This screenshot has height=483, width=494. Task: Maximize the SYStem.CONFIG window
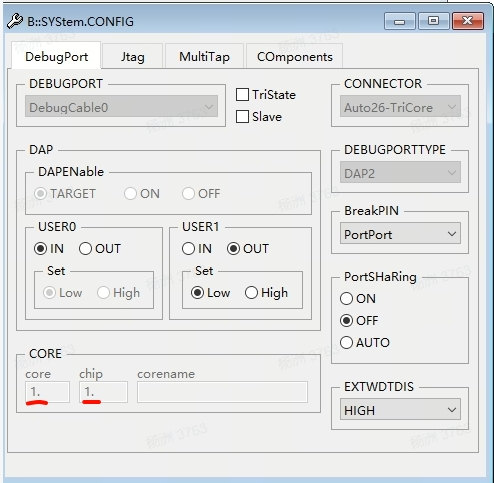(x=433, y=21)
